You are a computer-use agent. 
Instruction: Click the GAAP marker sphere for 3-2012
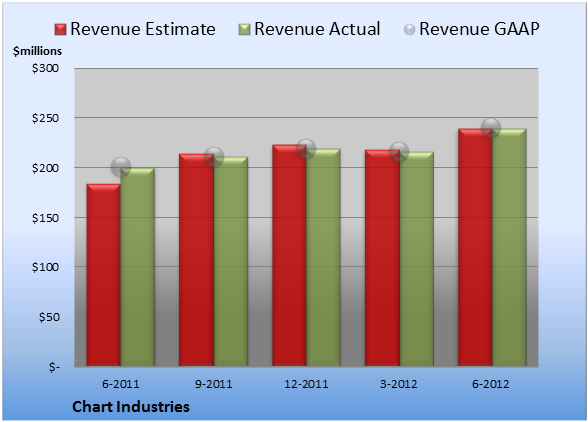[x=399, y=152]
